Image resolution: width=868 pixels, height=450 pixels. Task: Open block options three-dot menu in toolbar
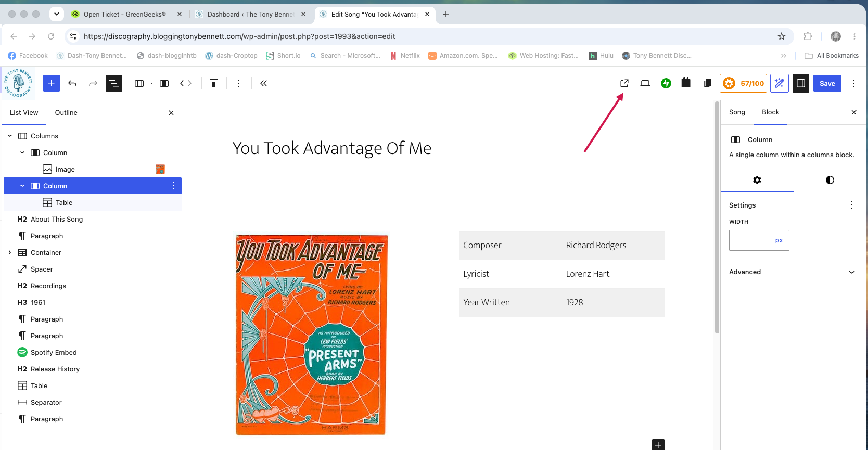[x=239, y=83]
